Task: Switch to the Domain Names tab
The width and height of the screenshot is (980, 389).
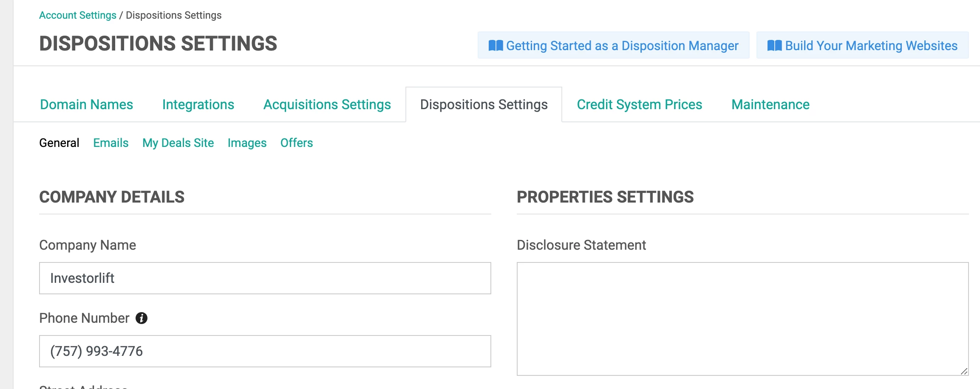Action: [86, 104]
